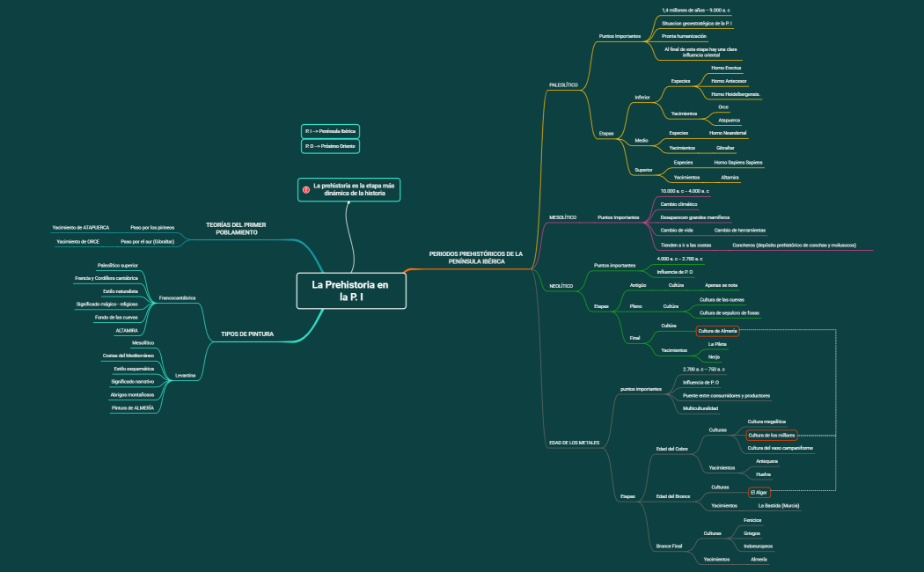Select the NEOLÍTICO branch node
The image size is (924, 572).
[561, 286]
